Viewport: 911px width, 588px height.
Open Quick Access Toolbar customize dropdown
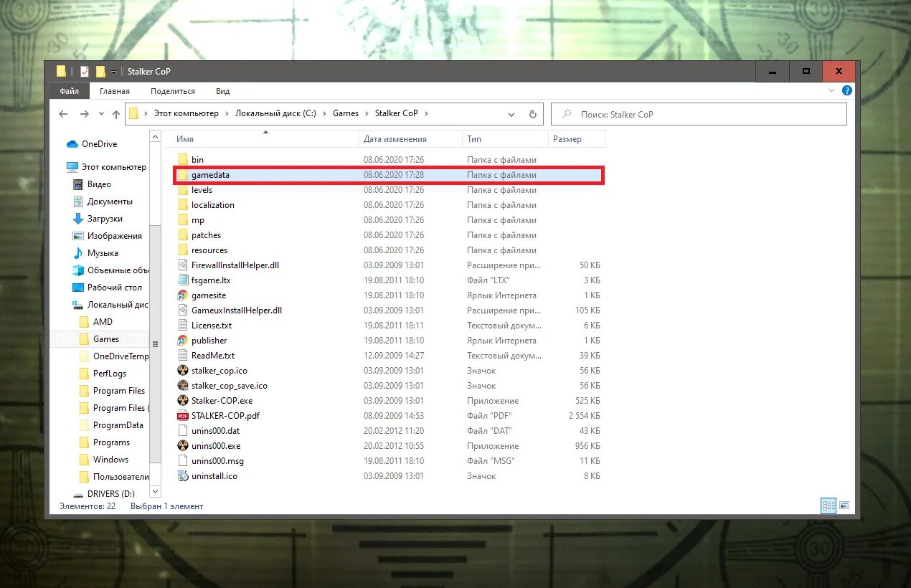[x=113, y=72]
